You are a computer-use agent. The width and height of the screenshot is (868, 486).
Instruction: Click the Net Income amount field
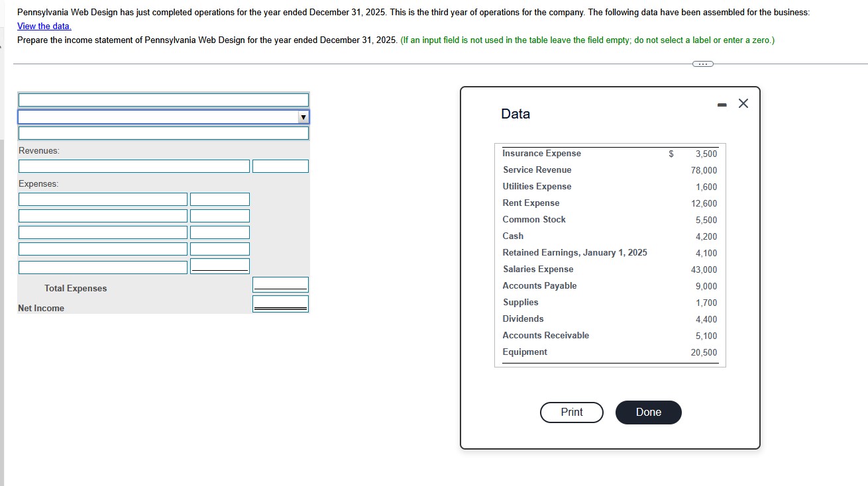click(280, 303)
